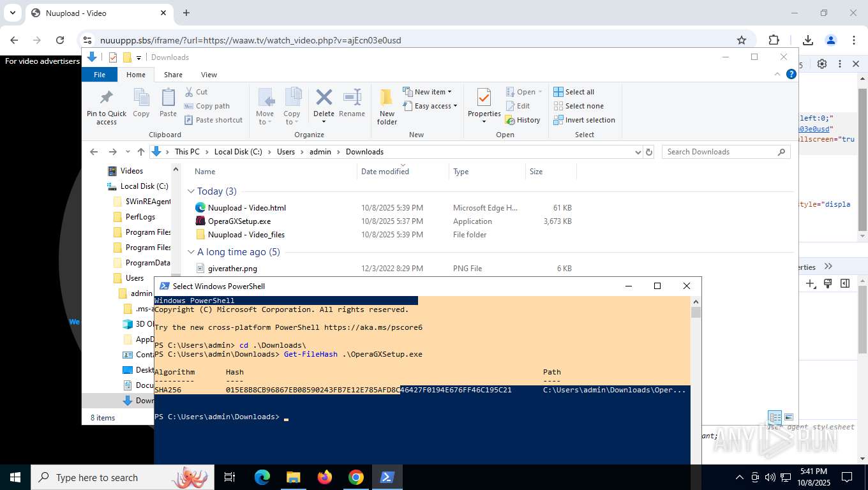Create a New folder from ribbon

(387, 107)
